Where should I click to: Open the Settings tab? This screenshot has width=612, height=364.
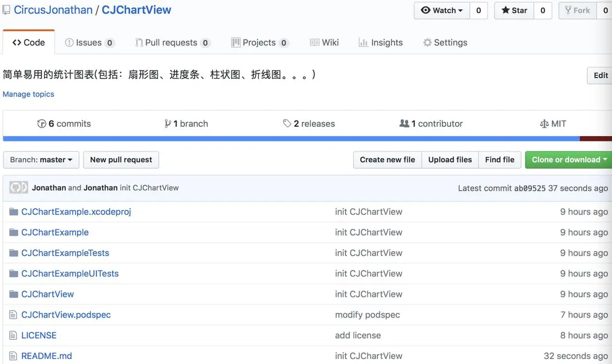coord(445,42)
